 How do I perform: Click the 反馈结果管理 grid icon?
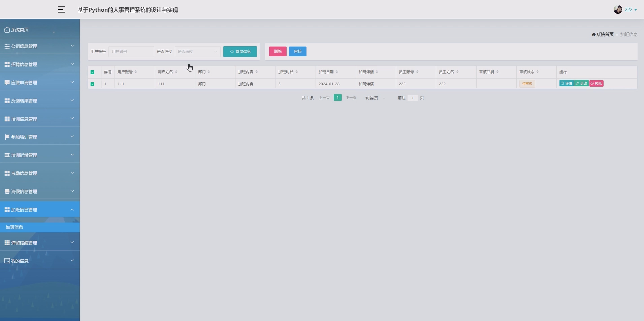click(x=7, y=100)
